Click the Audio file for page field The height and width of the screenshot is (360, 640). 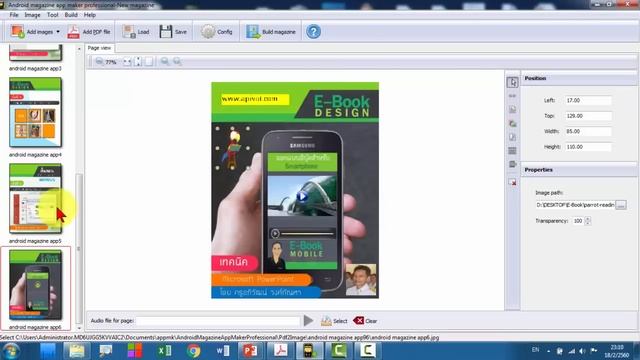pyautogui.click(x=218, y=321)
